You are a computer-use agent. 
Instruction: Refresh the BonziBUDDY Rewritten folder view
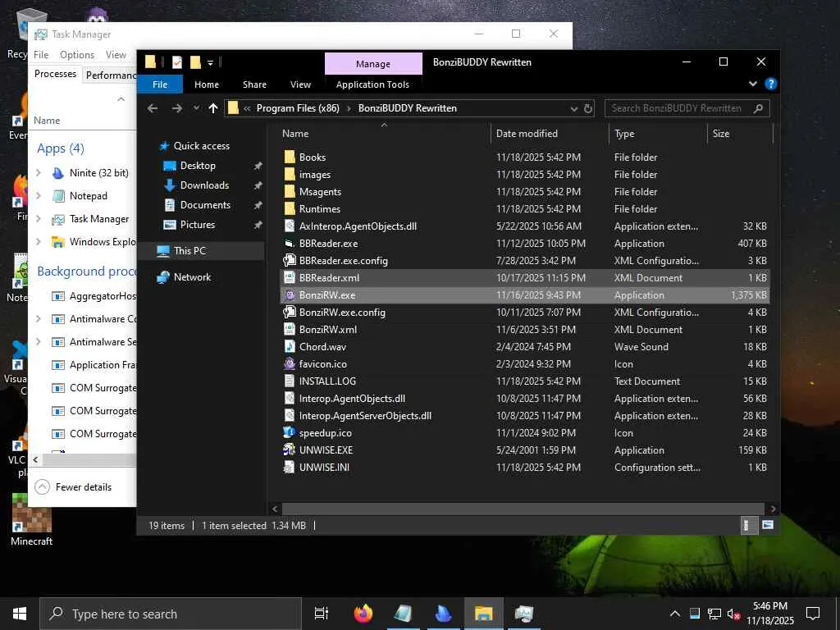coord(587,108)
